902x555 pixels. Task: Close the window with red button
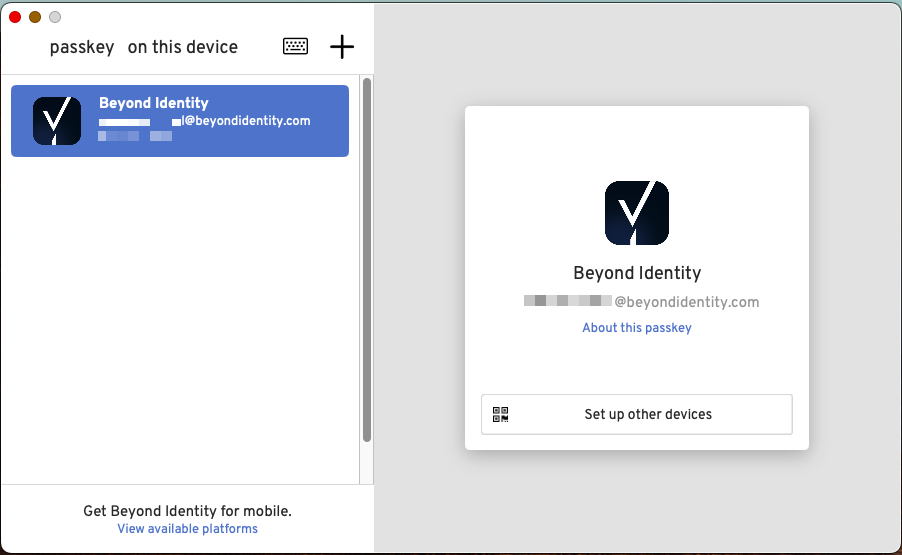[16, 17]
